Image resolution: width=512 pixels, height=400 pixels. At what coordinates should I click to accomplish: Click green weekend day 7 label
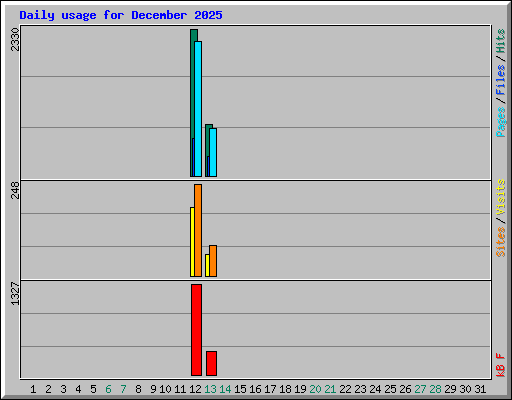click(123, 389)
